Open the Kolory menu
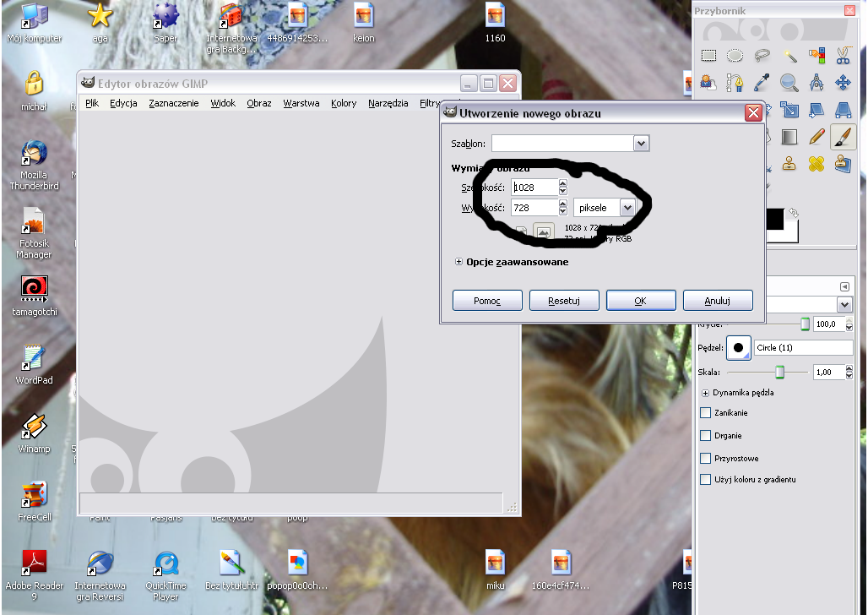 click(x=344, y=103)
